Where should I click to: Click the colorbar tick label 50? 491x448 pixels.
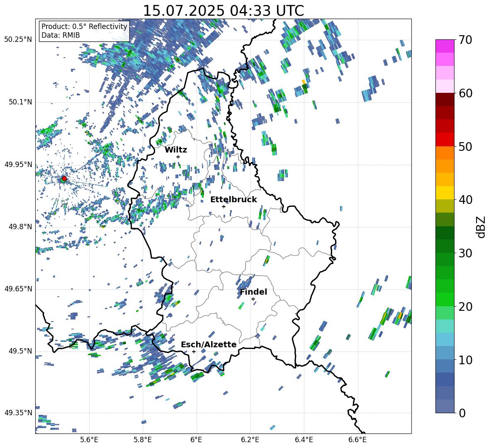pos(465,146)
